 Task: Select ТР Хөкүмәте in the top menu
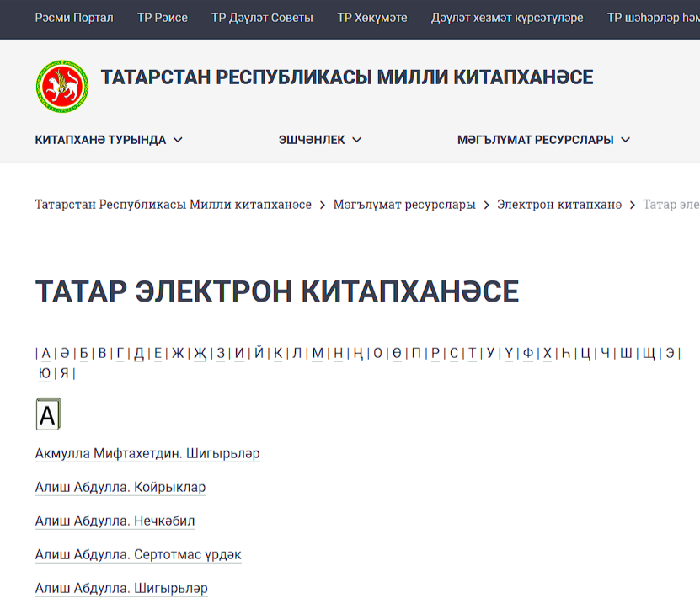371,18
